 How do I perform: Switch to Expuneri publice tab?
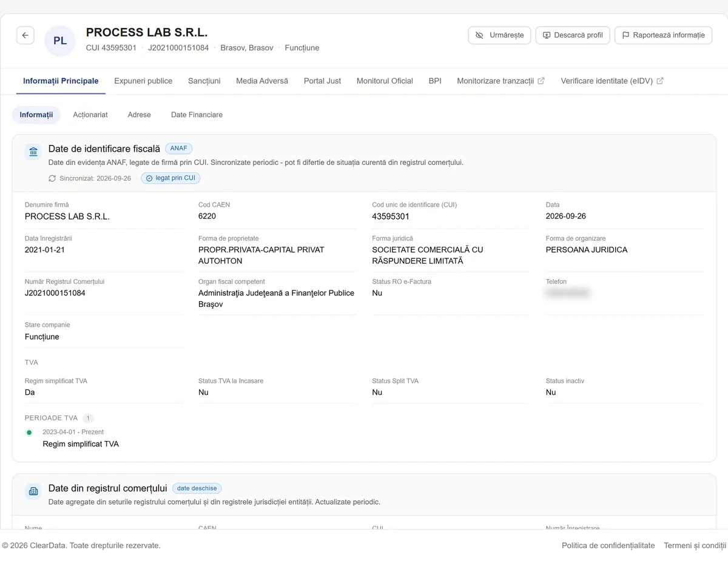coord(143,81)
